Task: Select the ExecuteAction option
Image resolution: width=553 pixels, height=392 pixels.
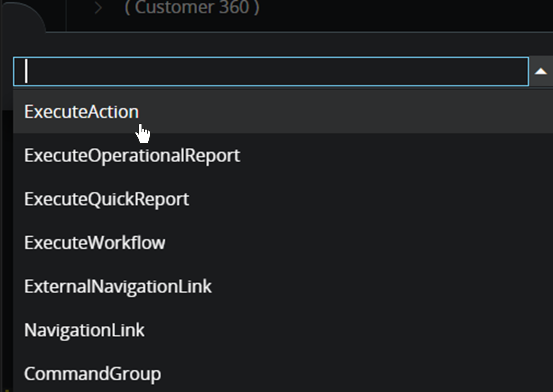Action: click(x=82, y=112)
